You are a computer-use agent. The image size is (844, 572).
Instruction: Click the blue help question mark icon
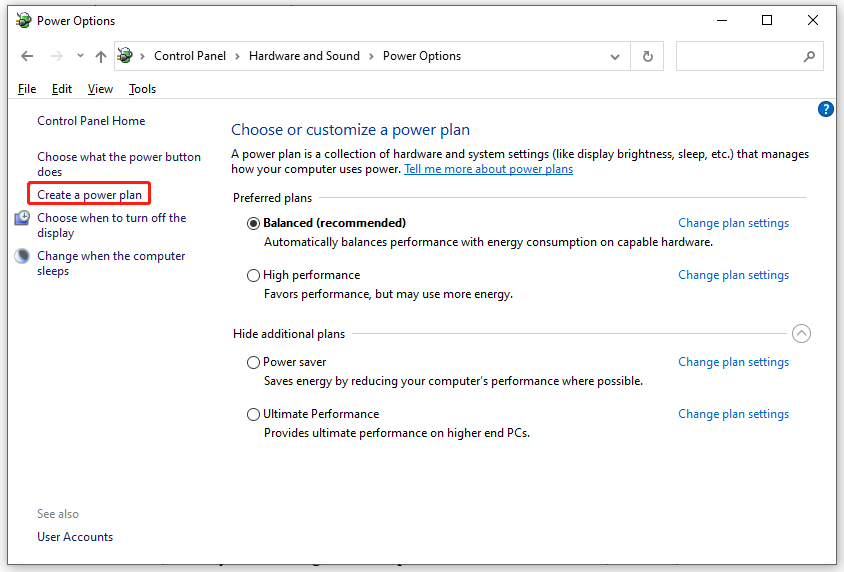[x=825, y=109]
